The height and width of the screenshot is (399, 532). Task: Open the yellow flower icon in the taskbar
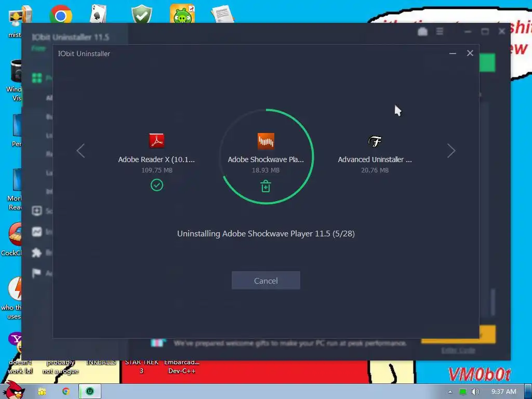pyautogui.click(x=42, y=392)
